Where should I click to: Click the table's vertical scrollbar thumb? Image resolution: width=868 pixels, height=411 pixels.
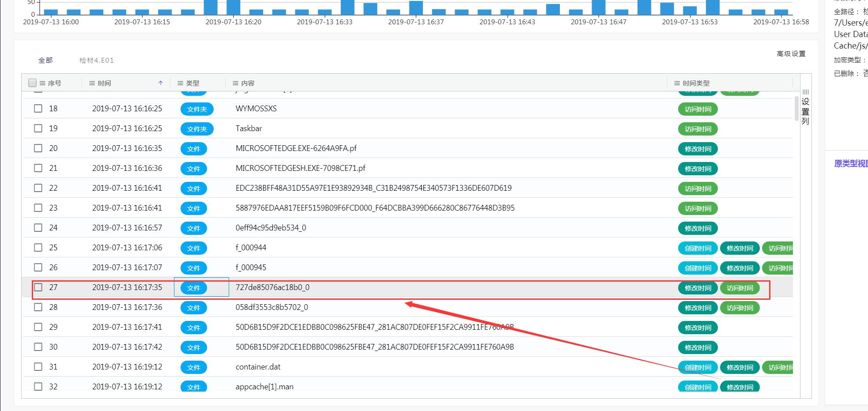pyautogui.click(x=796, y=109)
